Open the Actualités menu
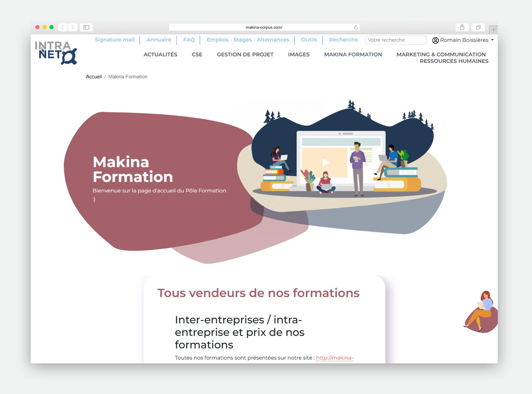Image resolution: width=532 pixels, height=394 pixels. 160,54
